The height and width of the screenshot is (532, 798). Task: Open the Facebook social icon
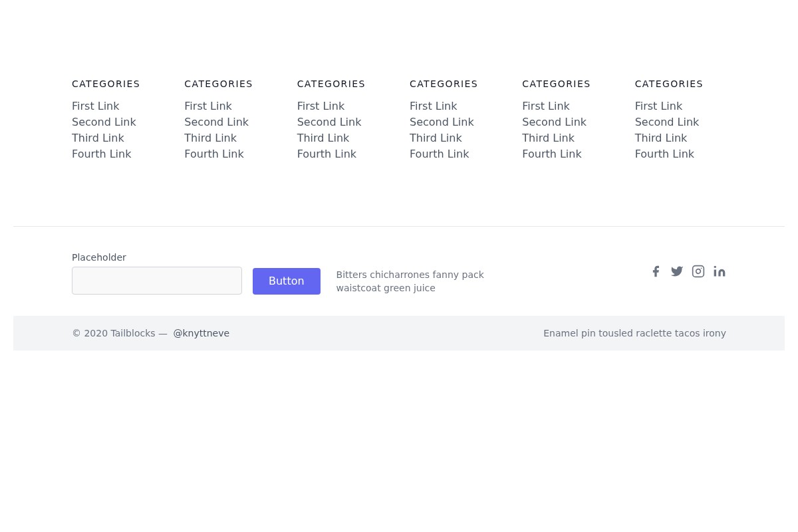tap(656, 271)
